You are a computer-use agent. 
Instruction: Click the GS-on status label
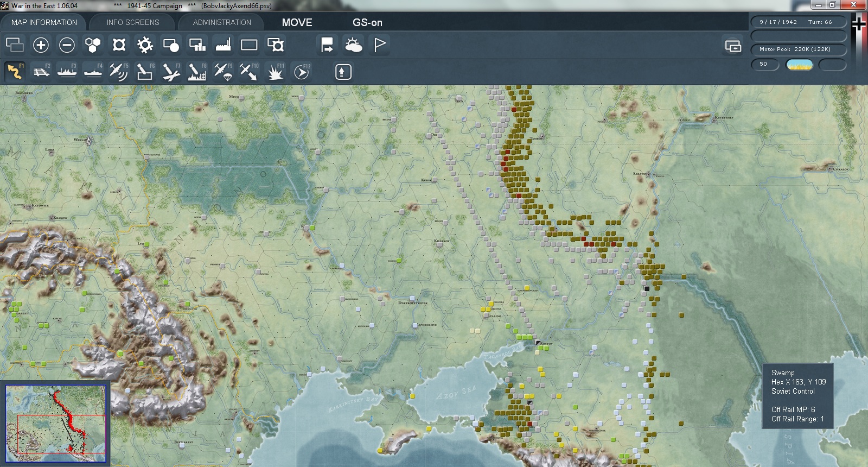(367, 23)
